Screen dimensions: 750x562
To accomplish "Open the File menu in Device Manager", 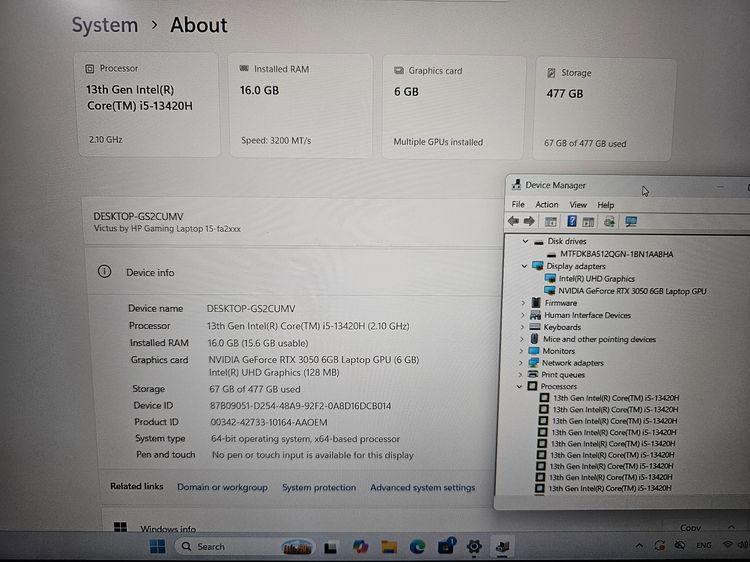I will click(x=518, y=204).
